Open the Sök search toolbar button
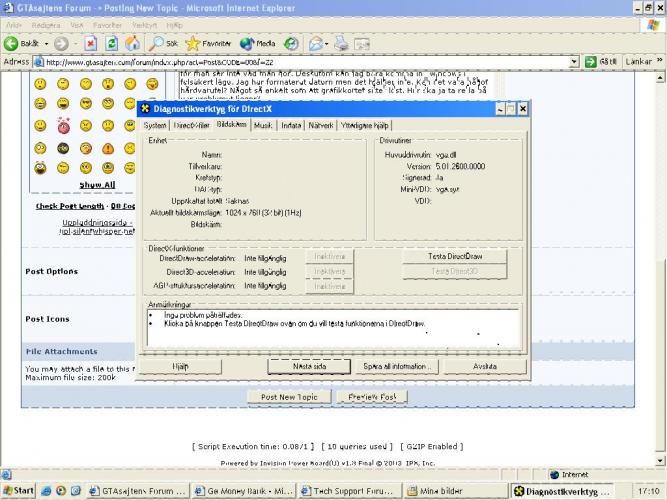Viewport: 667px width, 500px height. tap(165, 44)
